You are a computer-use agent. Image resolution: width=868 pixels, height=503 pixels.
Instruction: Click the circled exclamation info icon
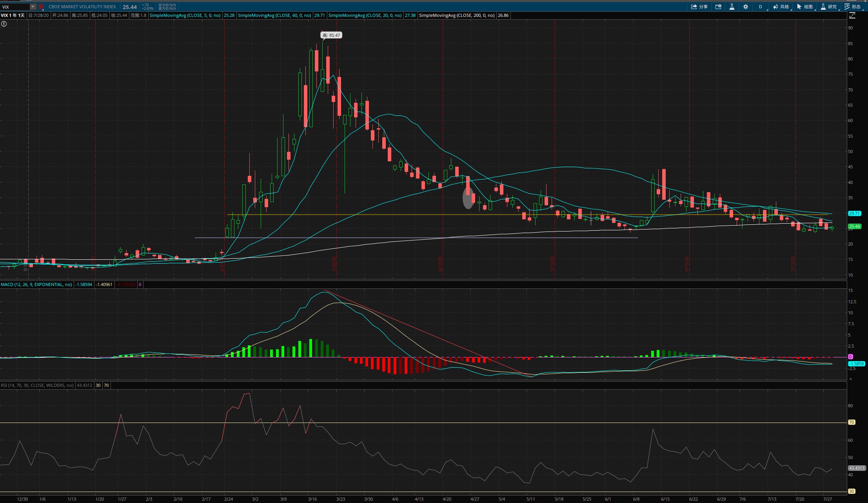(4, 24)
